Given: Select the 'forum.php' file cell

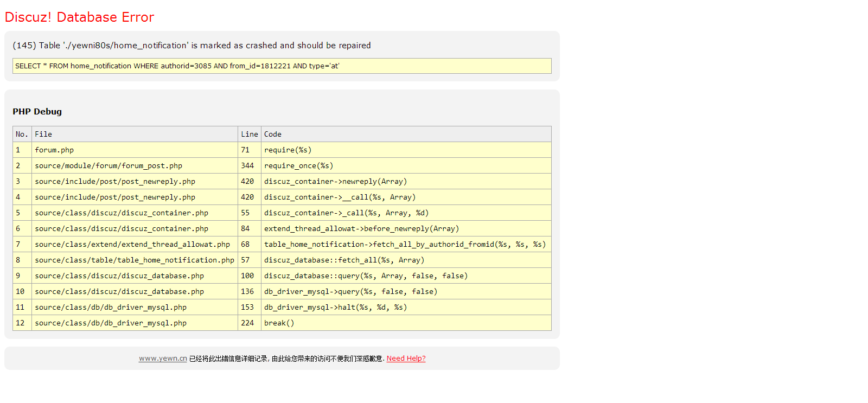Looking at the screenshot, I should coord(135,150).
